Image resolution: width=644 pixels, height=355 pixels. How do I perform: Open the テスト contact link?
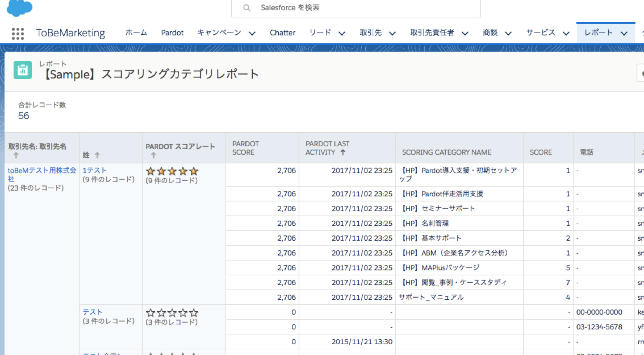(92, 312)
